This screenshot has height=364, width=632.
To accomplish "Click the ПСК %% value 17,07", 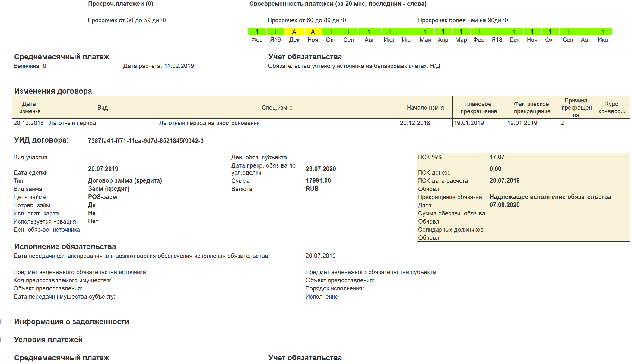I will coord(497,157).
